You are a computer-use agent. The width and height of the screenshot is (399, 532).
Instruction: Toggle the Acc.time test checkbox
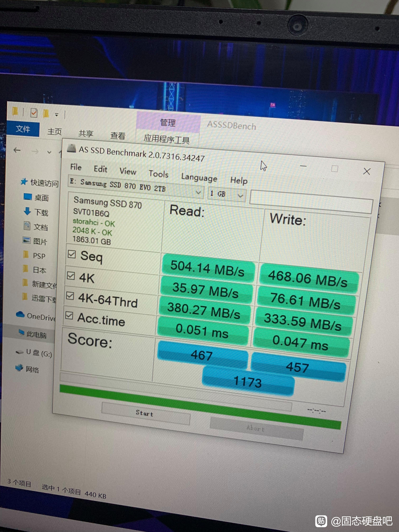pos(69,315)
